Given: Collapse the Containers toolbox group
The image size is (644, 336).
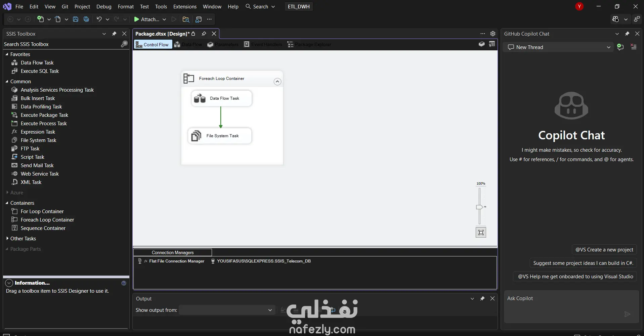Looking at the screenshot, I should pos(7,203).
